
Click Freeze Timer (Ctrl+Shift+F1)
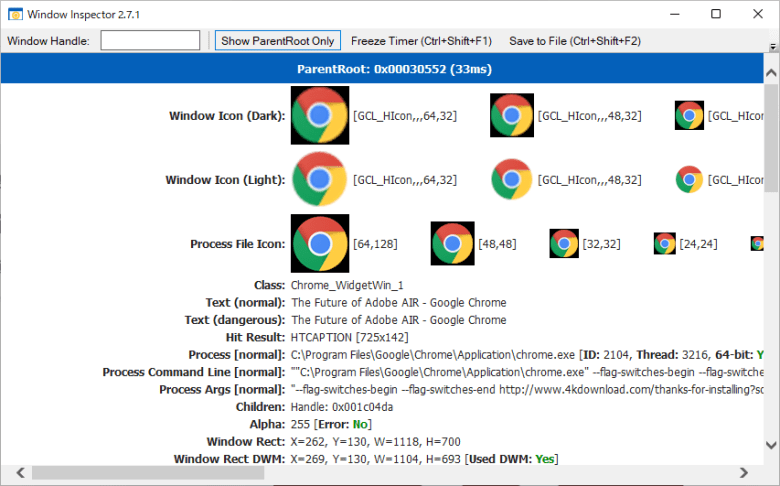pyautogui.click(x=421, y=41)
